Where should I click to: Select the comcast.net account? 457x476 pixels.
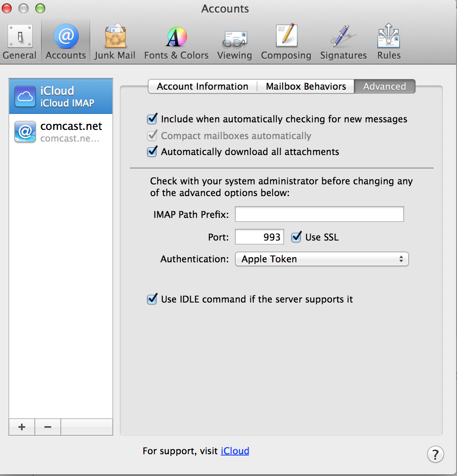click(61, 132)
